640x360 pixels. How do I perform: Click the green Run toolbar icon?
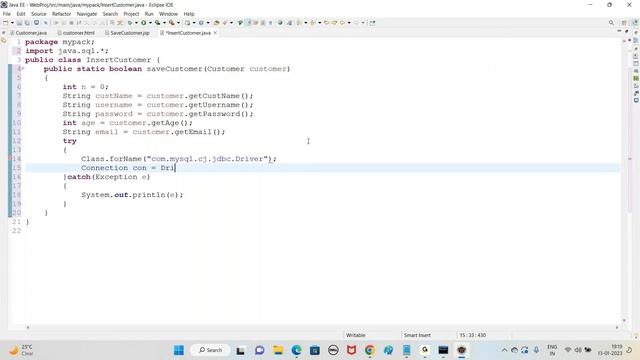click(144, 23)
